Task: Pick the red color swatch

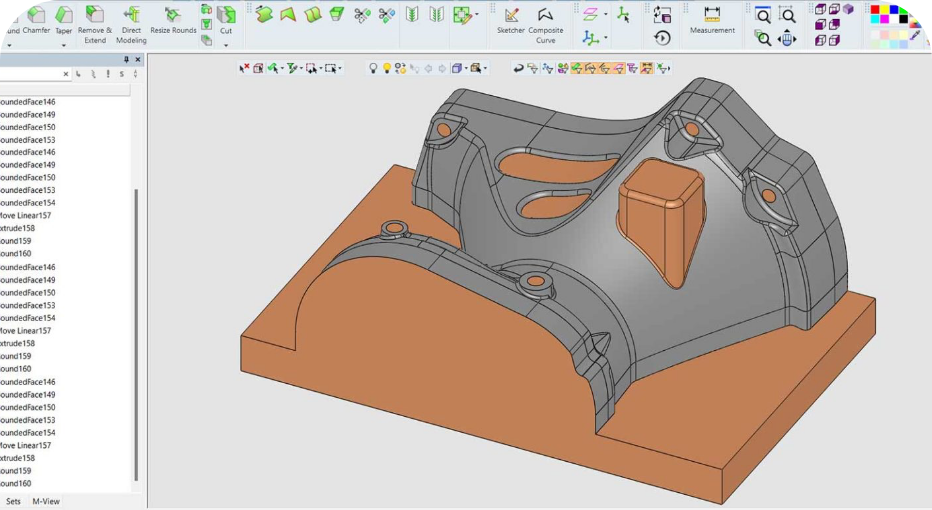Action: 875,10
